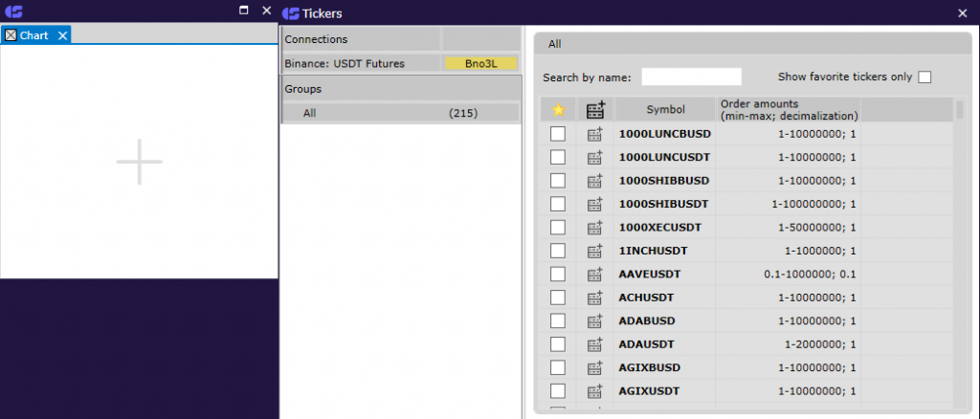Image resolution: width=980 pixels, height=419 pixels.
Task: Click add-to-chart icon for 1000XECUSDT
Action: click(595, 228)
